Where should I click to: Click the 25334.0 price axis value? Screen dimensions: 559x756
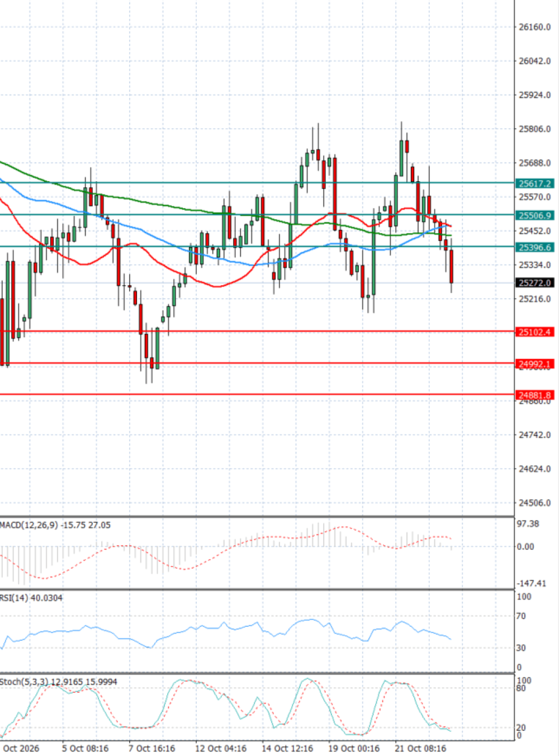pyautogui.click(x=534, y=265)
